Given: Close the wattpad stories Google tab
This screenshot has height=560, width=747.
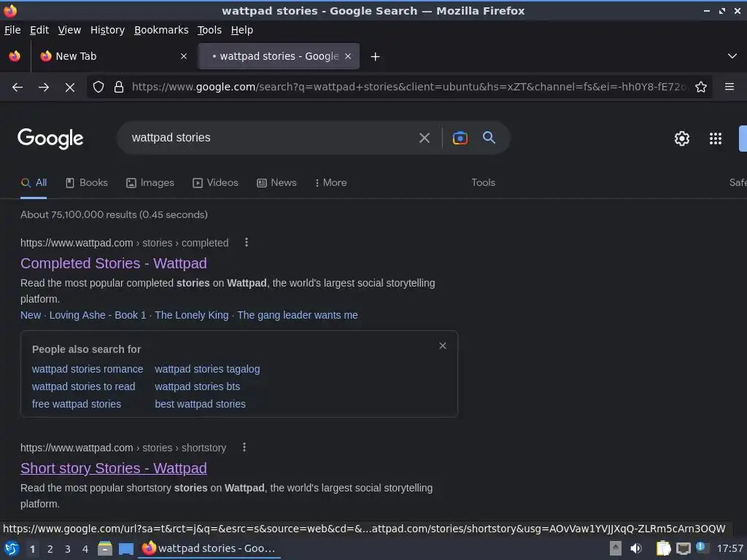Looking at the screenshot, I should (348, 56).
